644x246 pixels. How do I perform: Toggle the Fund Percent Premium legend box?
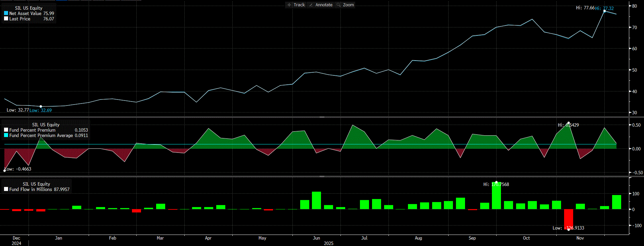[x=6, y=130]
